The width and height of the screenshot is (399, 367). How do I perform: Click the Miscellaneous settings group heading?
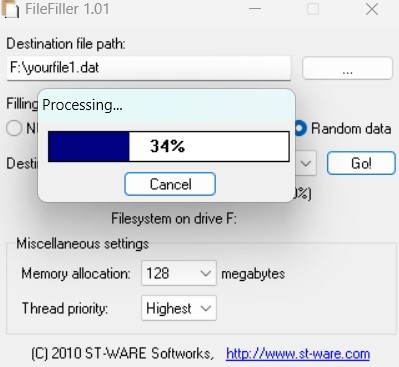(83, 244)
